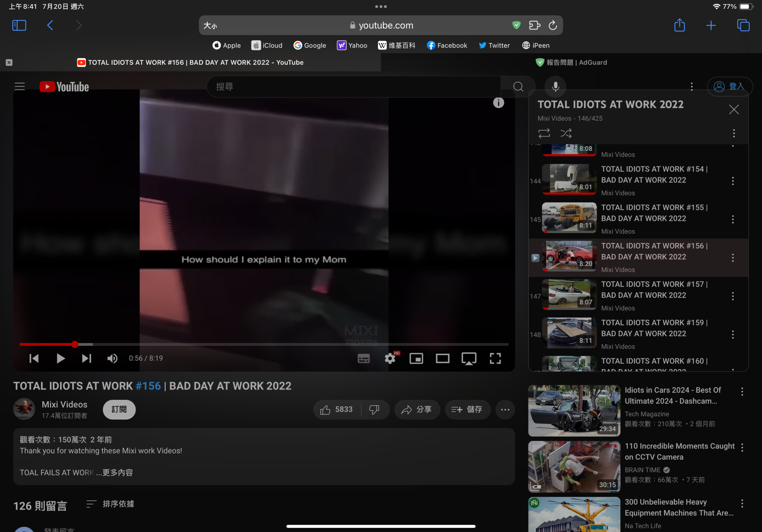Go back to the previous page
Viewport: 762px width, 532px height.
pos(50,26)
